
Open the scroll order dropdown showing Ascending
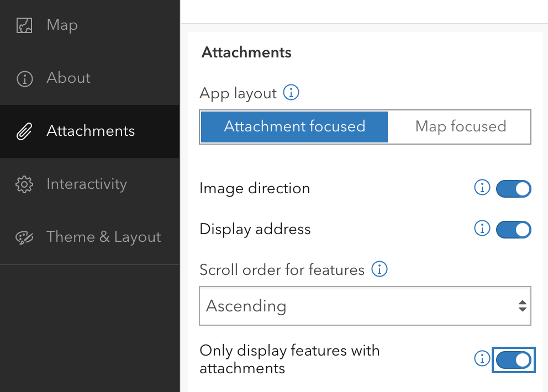[x=365, y=306]
